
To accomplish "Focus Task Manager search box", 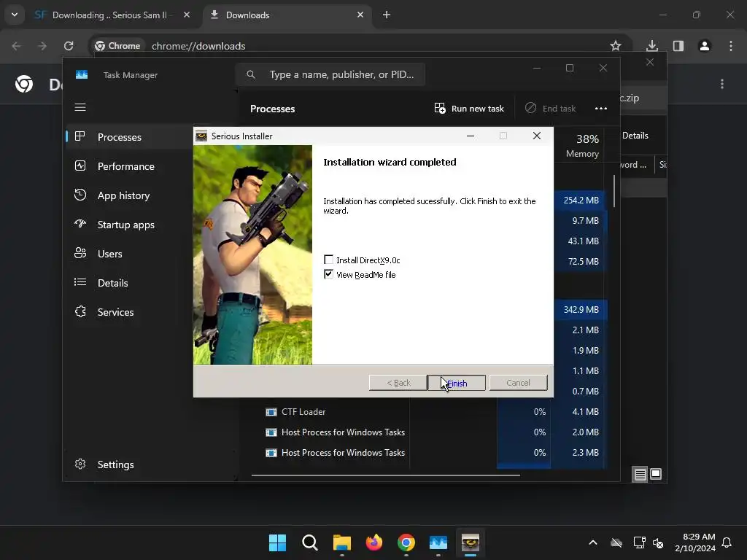I will pos(330,74).
